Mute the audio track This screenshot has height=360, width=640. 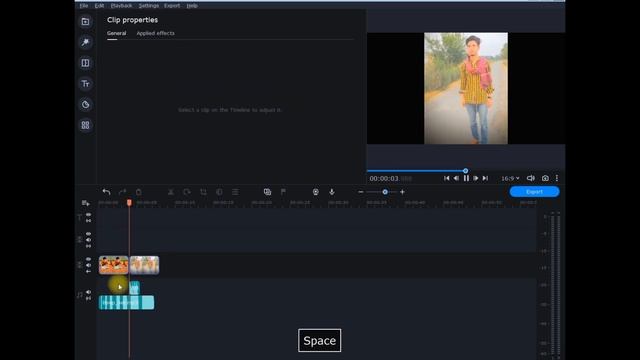click(89, 292)
